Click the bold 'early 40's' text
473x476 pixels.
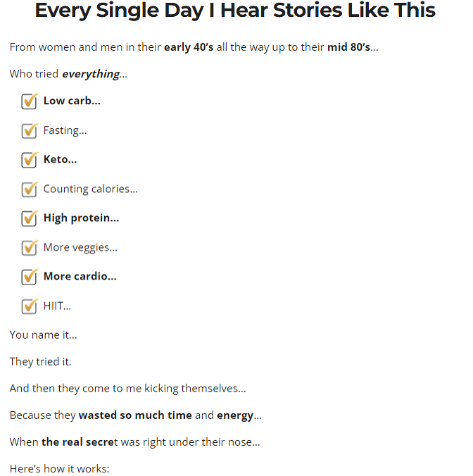189,47
